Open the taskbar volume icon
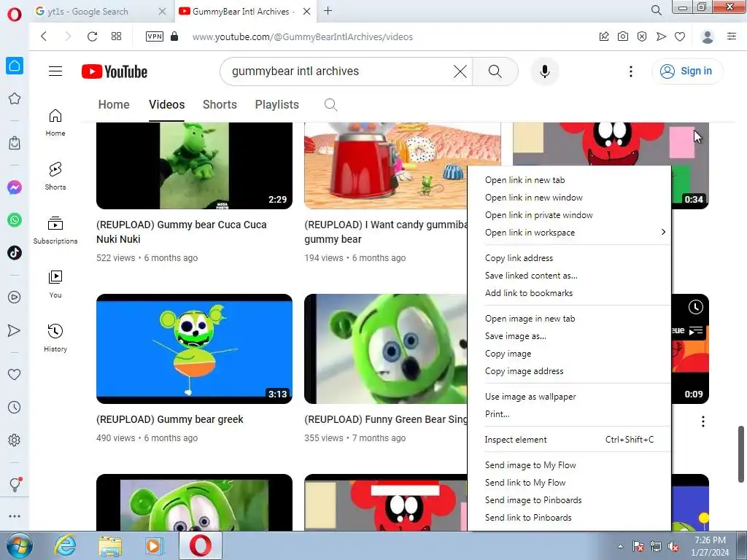The height and width of the screenshot is (560, 747). (673, 547)
